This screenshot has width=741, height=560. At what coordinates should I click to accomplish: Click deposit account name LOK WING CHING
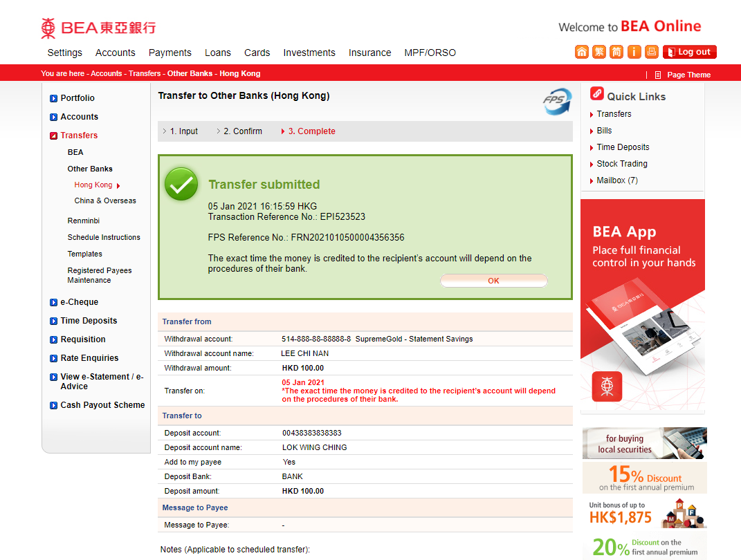[315, 447]
